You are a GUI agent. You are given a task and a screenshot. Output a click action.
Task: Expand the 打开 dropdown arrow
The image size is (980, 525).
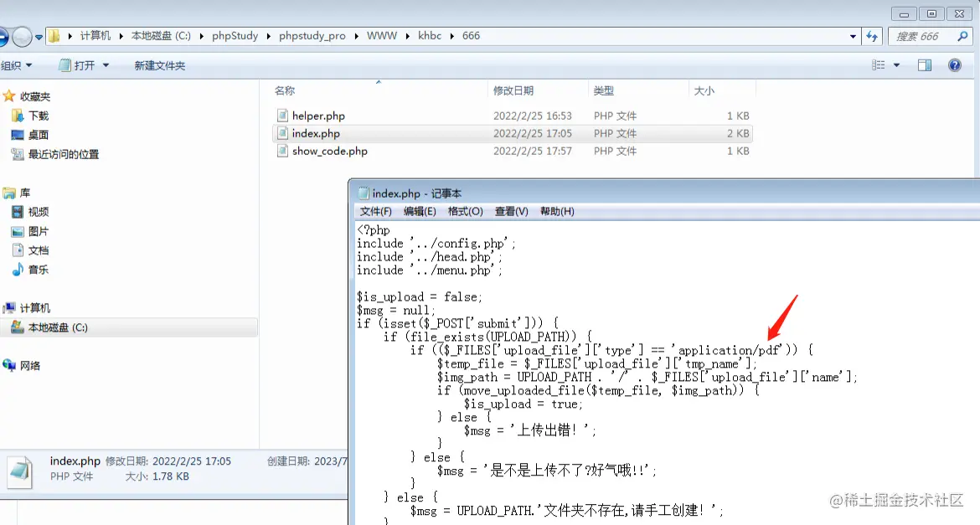(106, 65)
